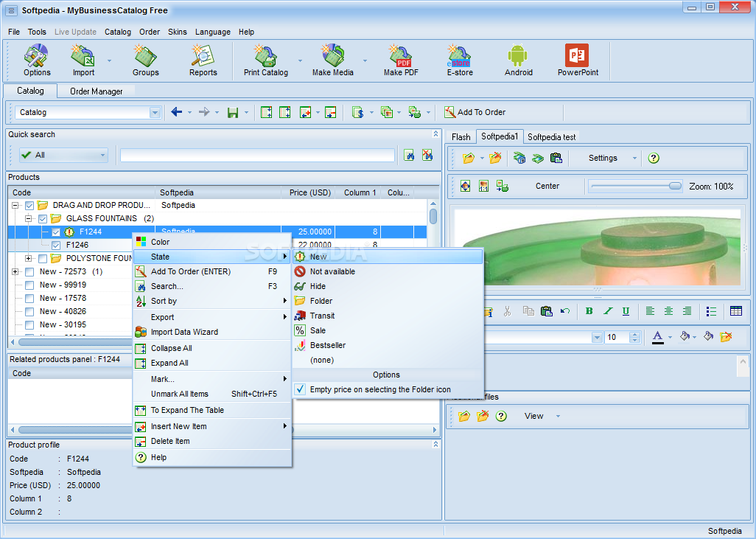Open the Import dropdown arrow
This screenshot has width=756, height=539.
tap(109, 60)
